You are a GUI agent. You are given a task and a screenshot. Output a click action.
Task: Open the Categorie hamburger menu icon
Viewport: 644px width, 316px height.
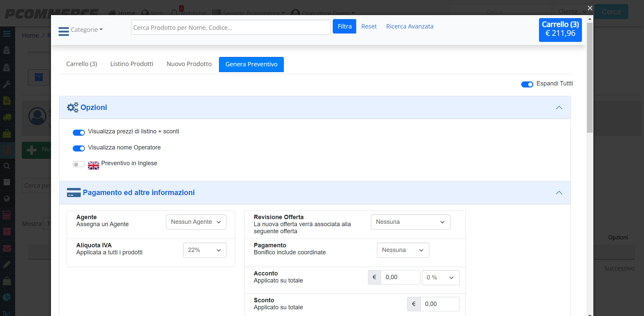click(x=63, y=31)
